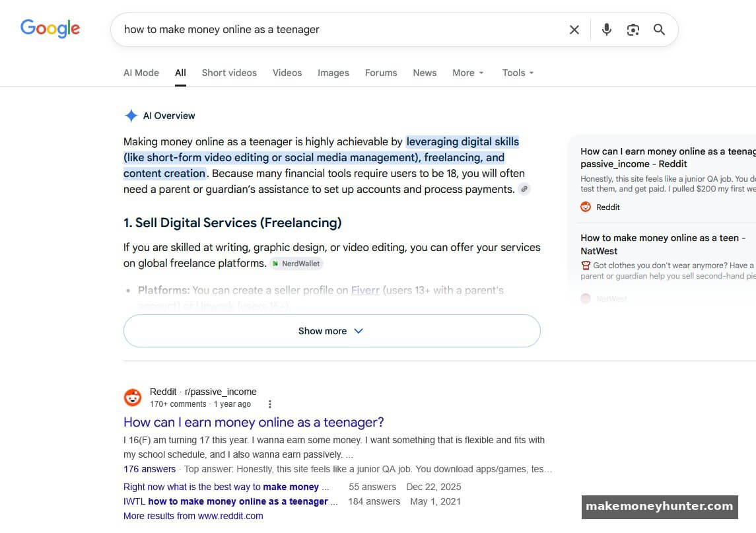Focus the search box query text
The width and height of the screenshot is (756, 533).
[x=221, y=30]
